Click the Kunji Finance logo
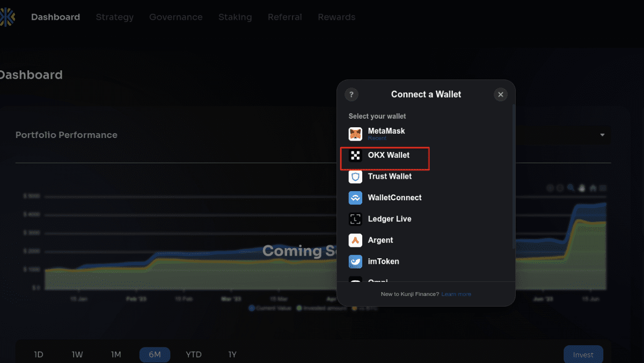This screenshot has width=644, height=363. [x=8, y=17]
